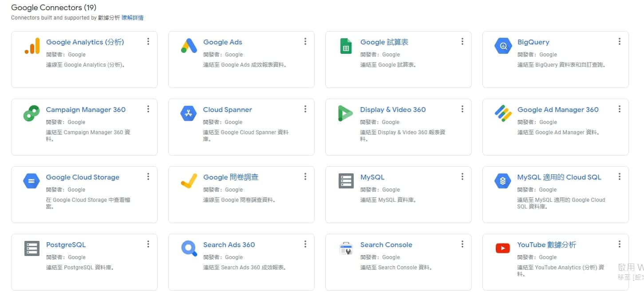Viewport: 644px width, 296px height.
Task: Click the Google Ad Manager 360 title
Action: (558, 110)
